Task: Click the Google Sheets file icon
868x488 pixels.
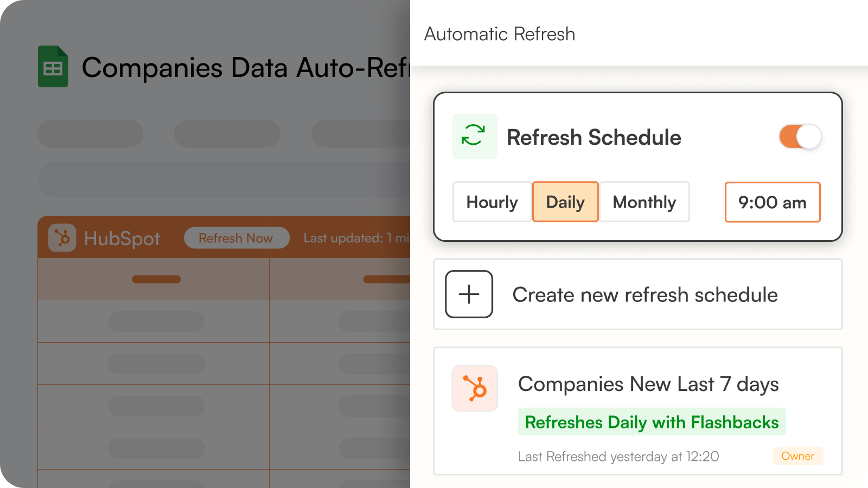Action: [53, 67]
